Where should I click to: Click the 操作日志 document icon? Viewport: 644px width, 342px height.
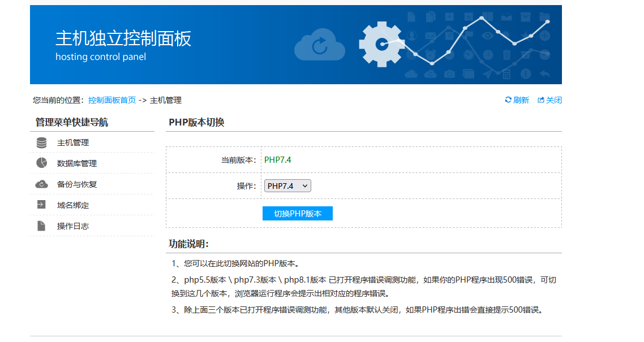pos(41,226)
